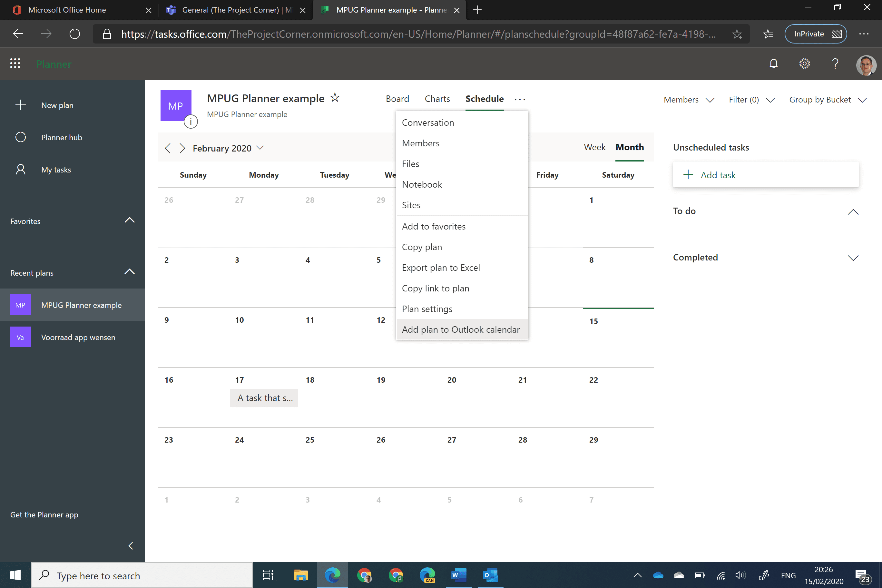Open the 'A task that s...' calendar task
This screenshot has height=588, width=882.
(264, 398)
